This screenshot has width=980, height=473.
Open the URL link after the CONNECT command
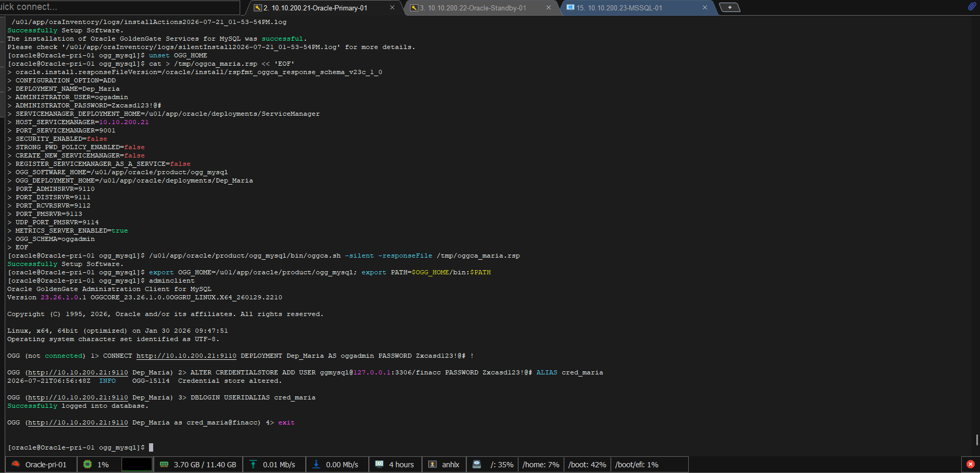coord(186,356)
